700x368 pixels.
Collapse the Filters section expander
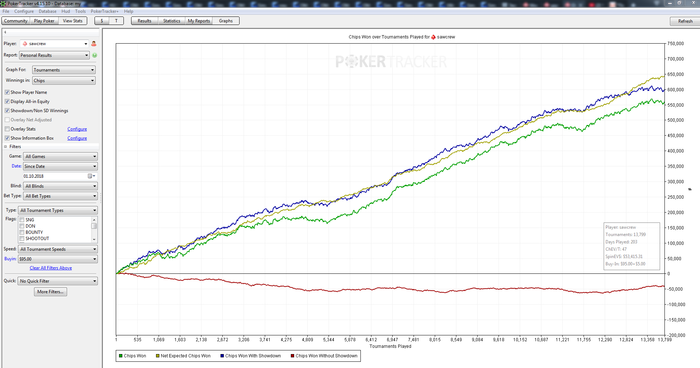pos(6,146)
